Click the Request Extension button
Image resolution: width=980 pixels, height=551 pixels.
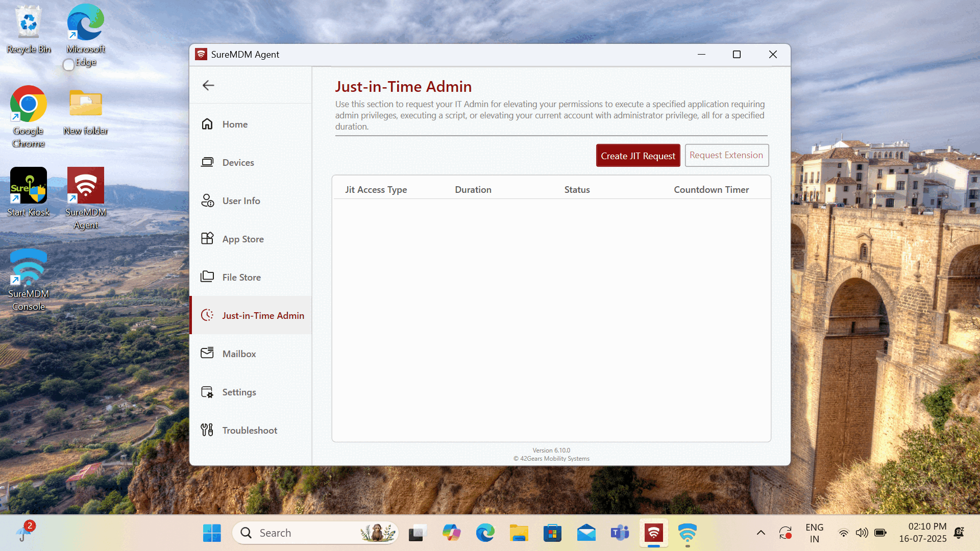click(726, 155)
